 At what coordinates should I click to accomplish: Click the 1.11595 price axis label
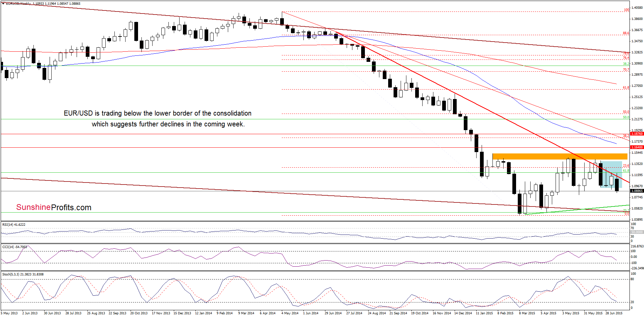click(x=637, y=175)
